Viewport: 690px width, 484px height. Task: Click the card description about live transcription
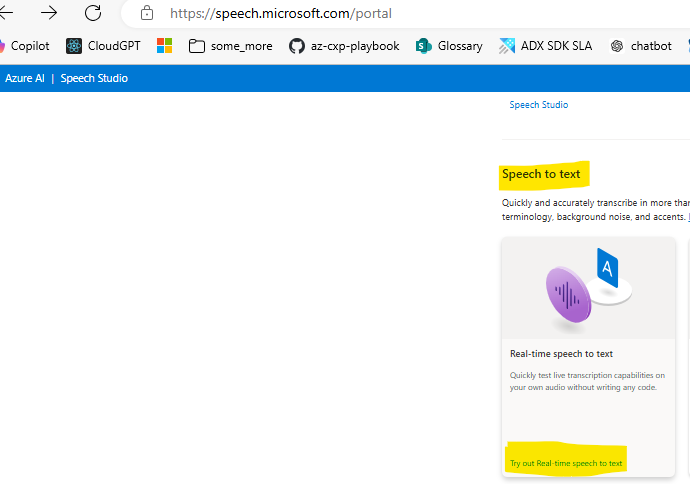[x=587, y=381]
